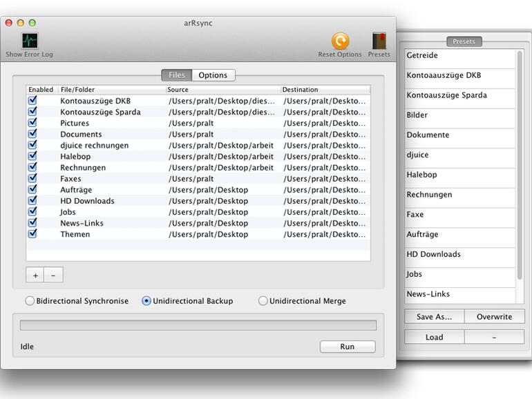Click source path of Kontoauszüge DKB row
This screenshot has width=532, height=399.
[x=222, y=101]
